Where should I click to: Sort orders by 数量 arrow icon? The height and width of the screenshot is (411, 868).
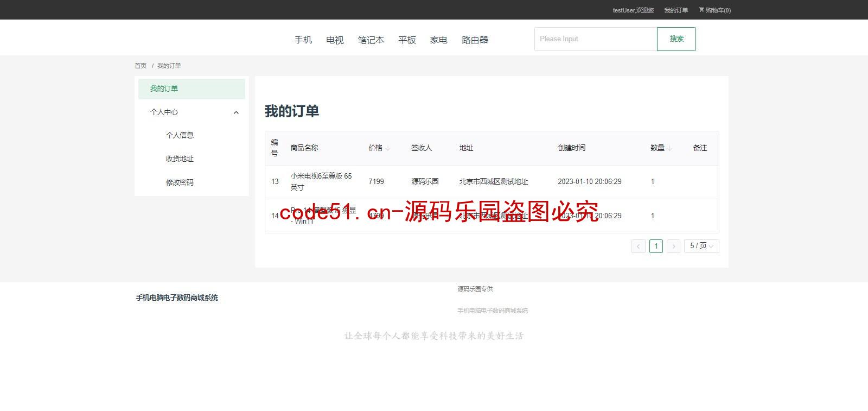tap(670, 148)
